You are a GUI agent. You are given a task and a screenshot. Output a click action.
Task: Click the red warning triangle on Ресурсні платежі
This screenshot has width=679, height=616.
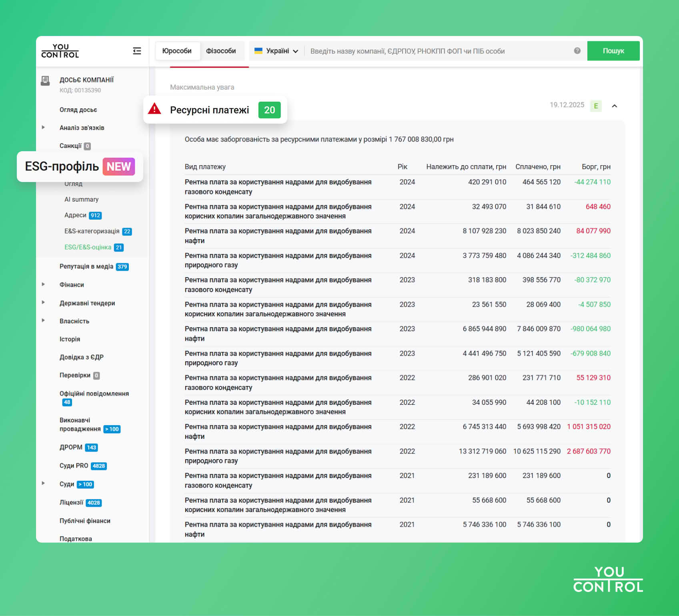click(155, 110)
